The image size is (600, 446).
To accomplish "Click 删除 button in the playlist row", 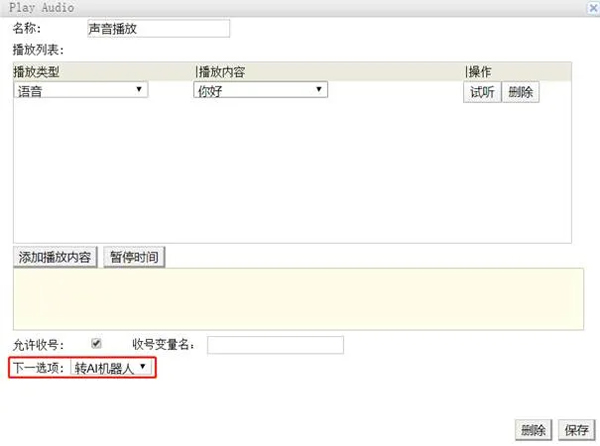I will coord(520,92).
